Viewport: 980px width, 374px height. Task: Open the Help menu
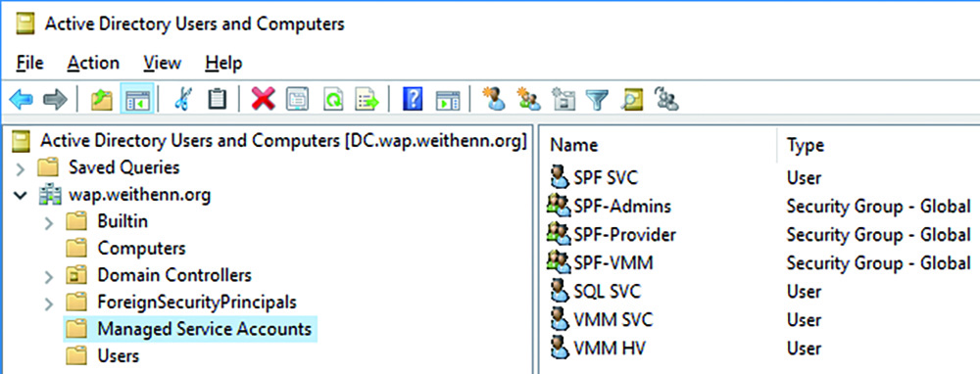point(223,63)
